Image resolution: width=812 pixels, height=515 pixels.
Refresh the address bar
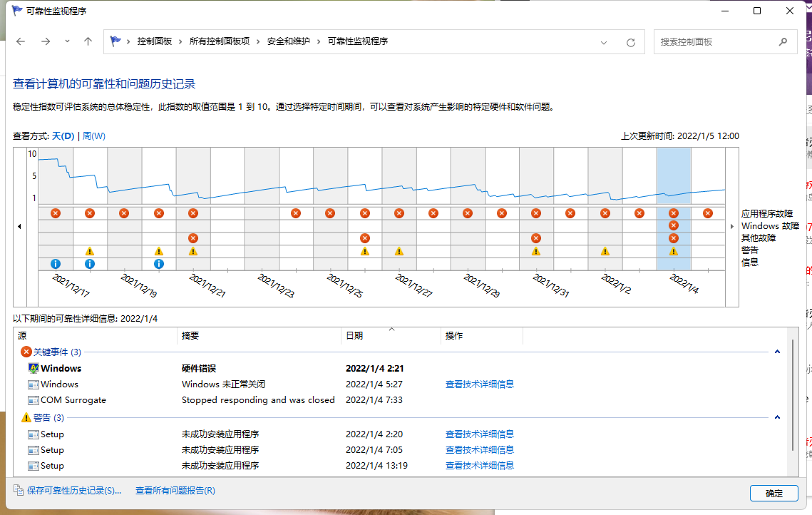pyautogui.click(x=631, y=43)
